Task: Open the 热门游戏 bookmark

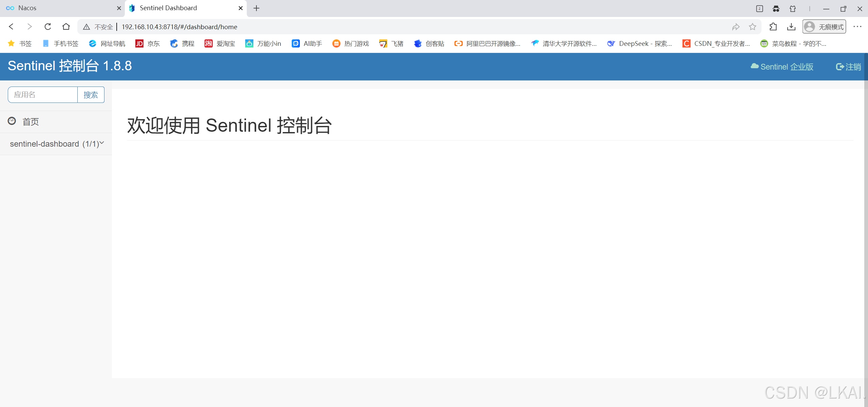Action: click(x=351, y=43)
